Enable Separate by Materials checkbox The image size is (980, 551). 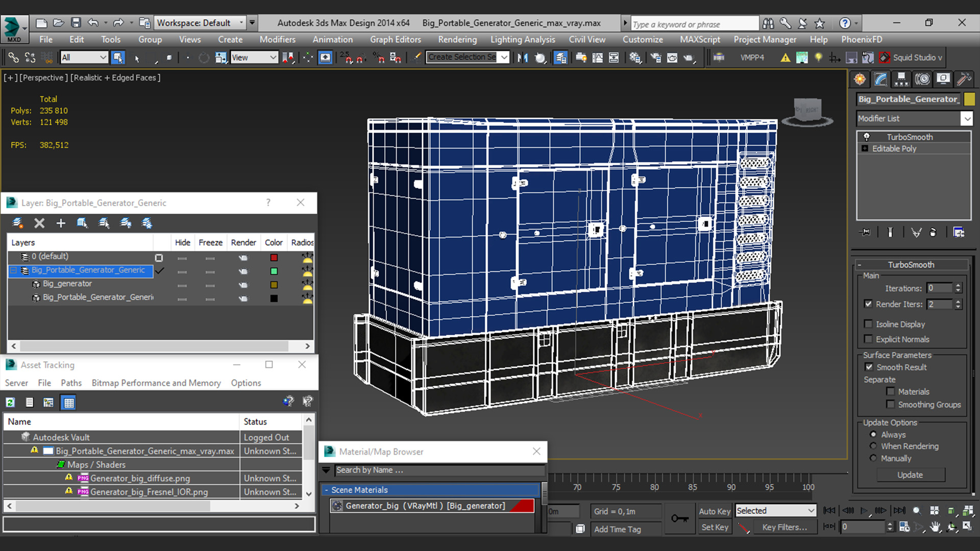(891, 392)
